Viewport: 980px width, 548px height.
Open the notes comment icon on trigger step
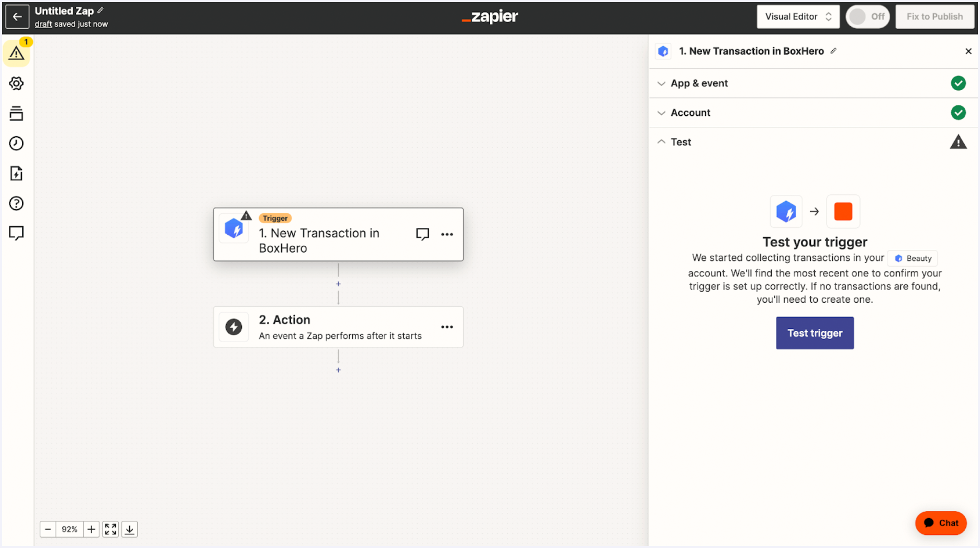(422, 234)
